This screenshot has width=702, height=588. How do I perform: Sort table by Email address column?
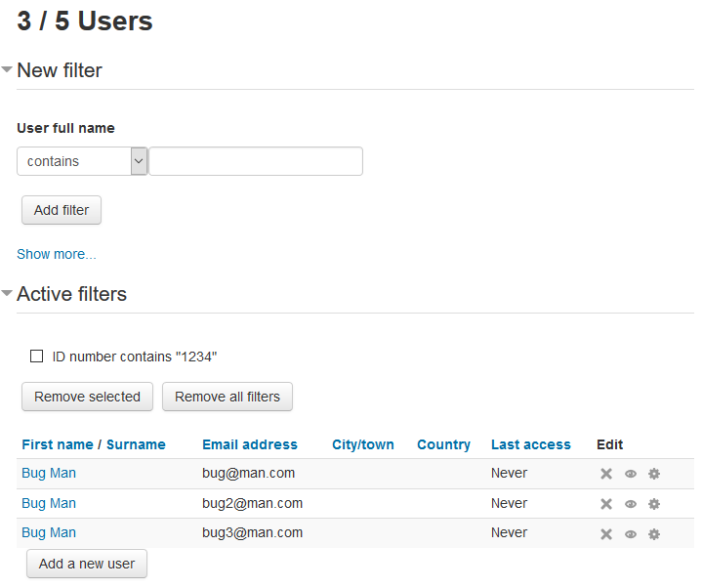point(250,444)
